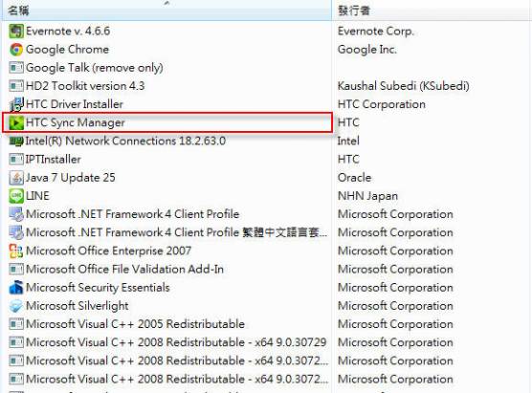Image resolution: width=532 pixels, height=393 pixels.
Task: Click NHN Japan publisher cell
Action: click(367, 196)
